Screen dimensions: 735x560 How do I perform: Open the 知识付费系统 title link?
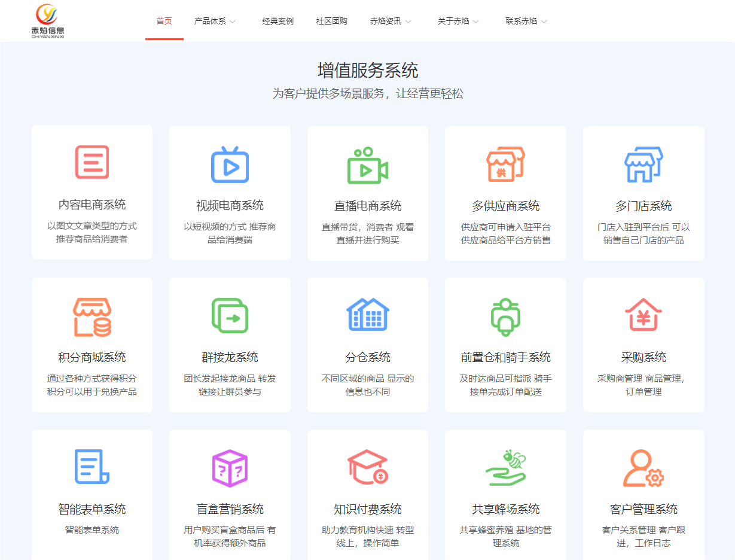coord(367,509)
